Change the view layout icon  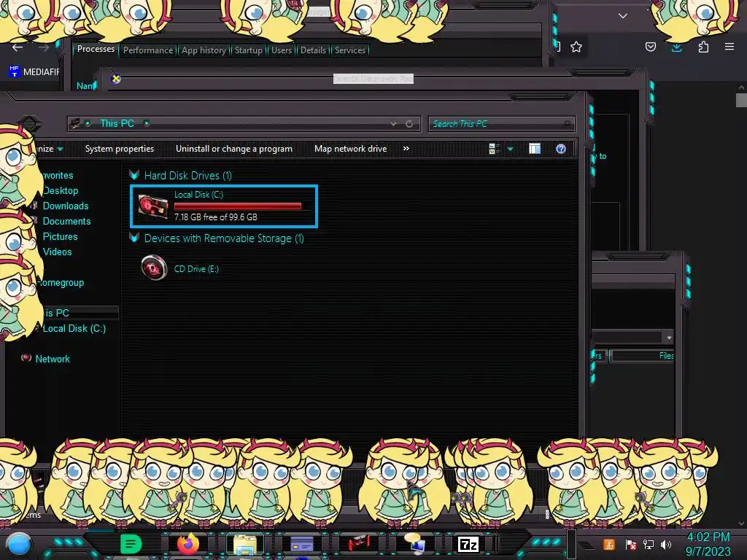pos(494,149)
